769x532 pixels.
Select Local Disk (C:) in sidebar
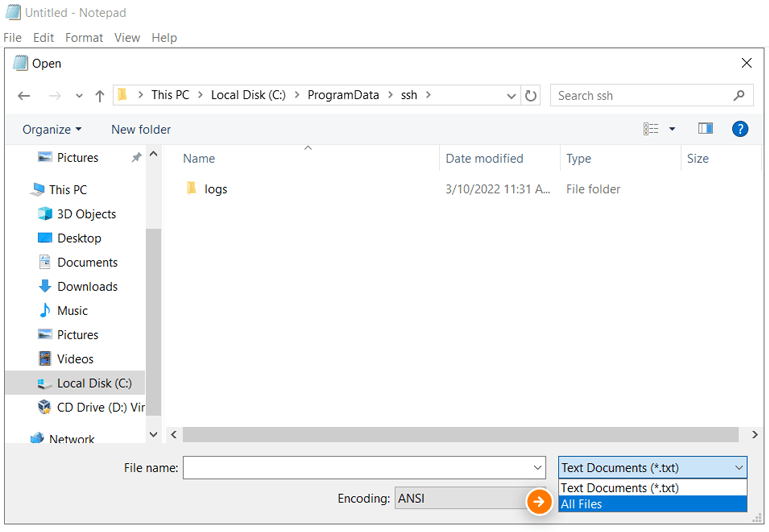[x=75, y=383]
